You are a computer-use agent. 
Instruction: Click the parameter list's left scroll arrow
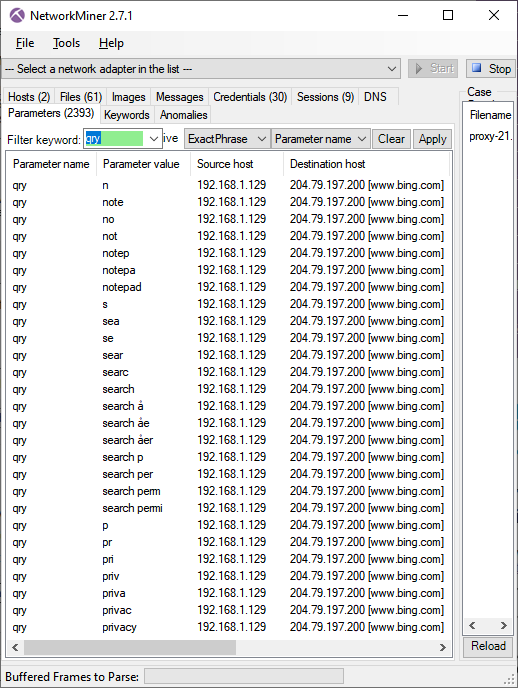tap(15, 647)
